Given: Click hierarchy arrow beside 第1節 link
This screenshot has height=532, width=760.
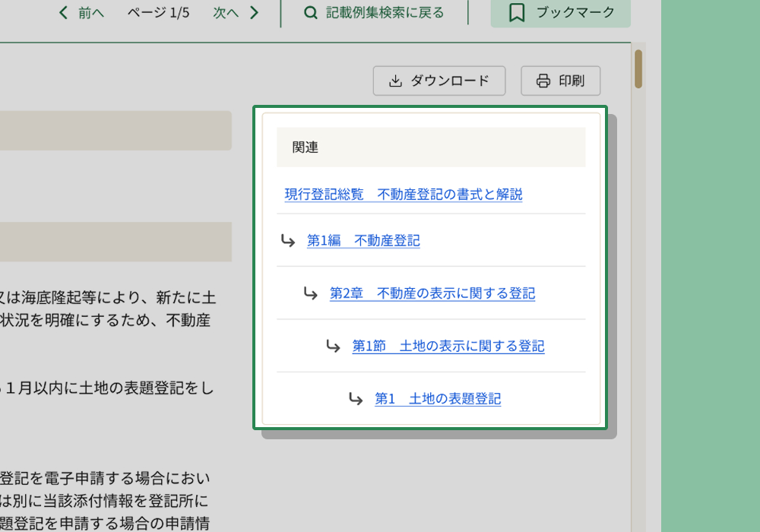Looking at the screenshot, I should pos(333,346).
